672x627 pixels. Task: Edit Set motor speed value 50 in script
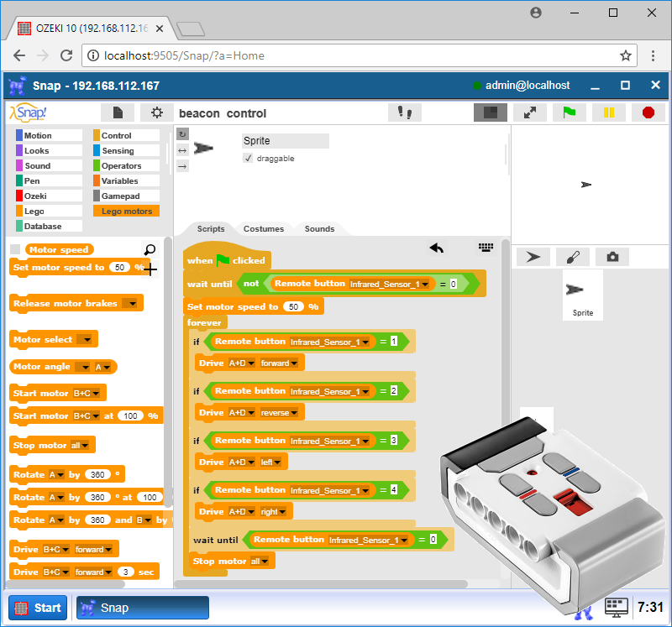(293, 306)
